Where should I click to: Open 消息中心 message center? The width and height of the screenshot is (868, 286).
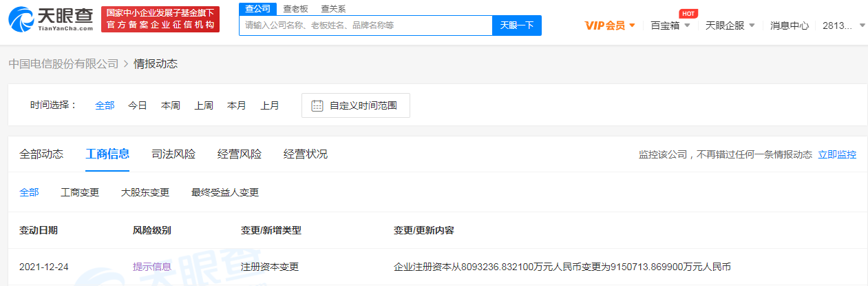pos(790,25)
